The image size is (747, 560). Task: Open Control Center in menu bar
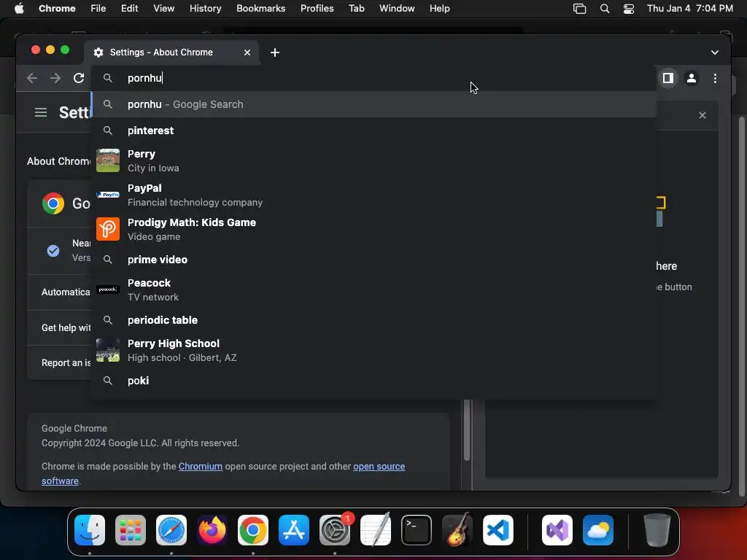(629, 9)
